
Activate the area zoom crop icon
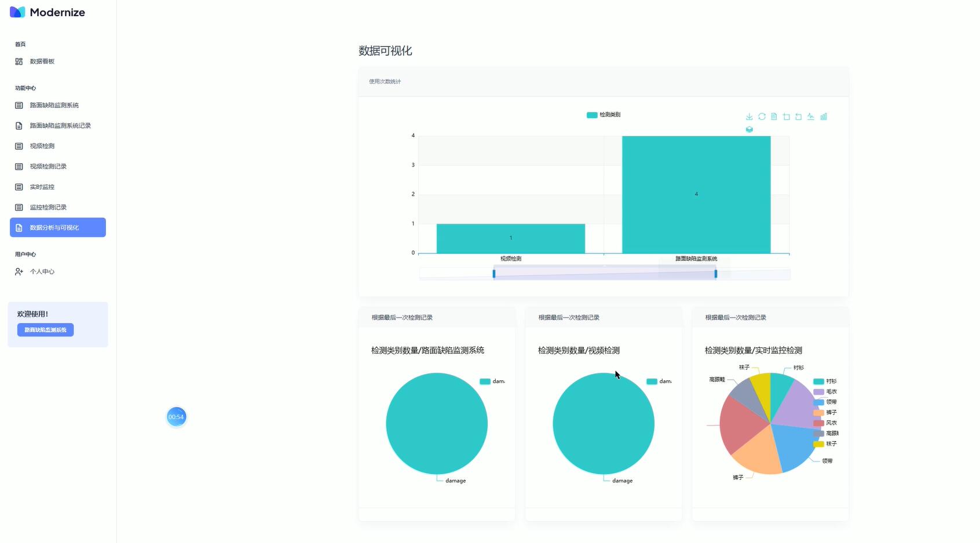(786, 116)
